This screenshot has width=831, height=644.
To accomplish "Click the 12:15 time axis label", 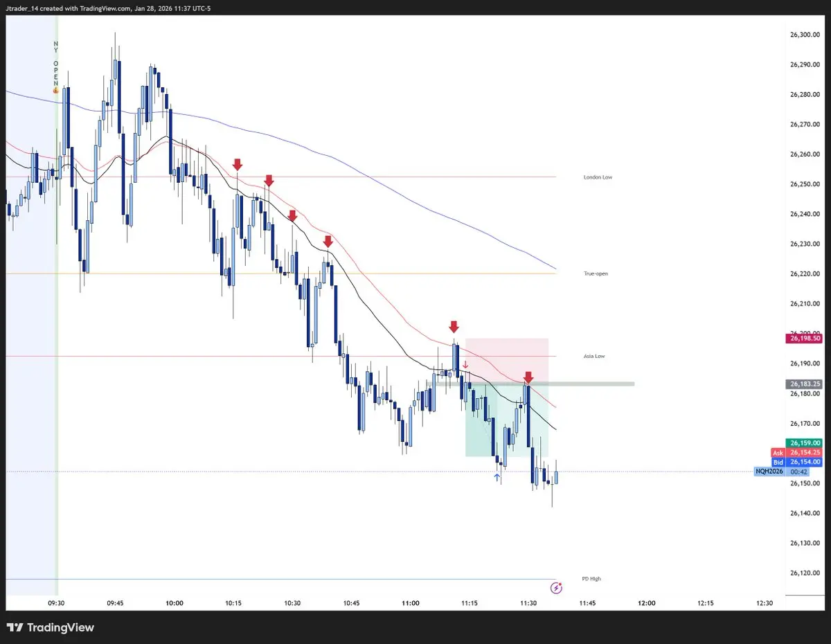I will coord(706,603).
